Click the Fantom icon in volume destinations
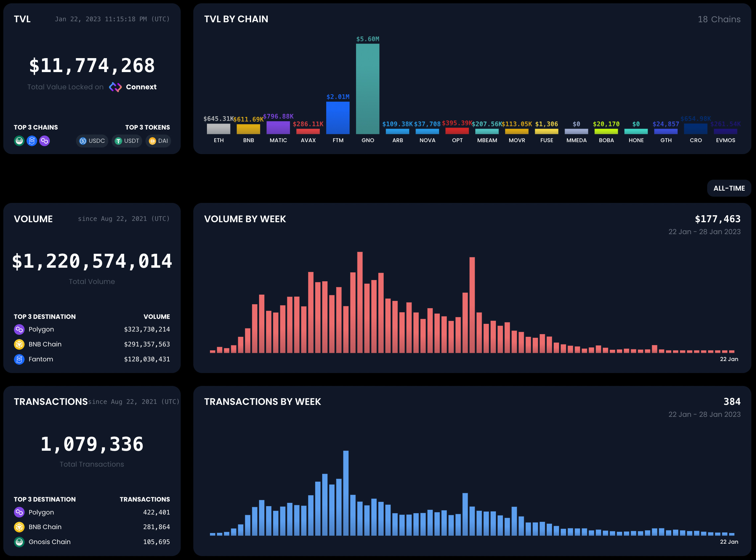This screenshot has height=560, width=756. pyautogui.click(x=19, y=359)
